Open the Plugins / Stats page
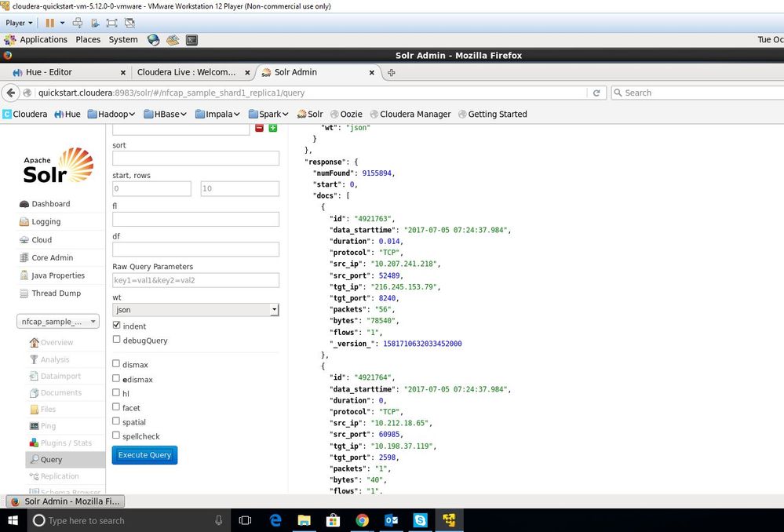784x532 pixels. click(x=66, y=443)
